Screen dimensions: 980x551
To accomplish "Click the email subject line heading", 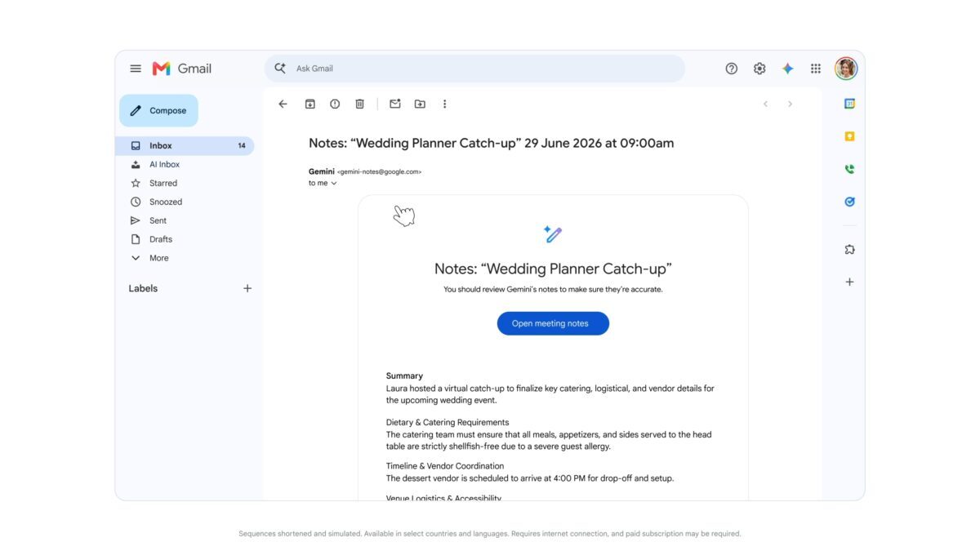I will click(x=491, y=143).
